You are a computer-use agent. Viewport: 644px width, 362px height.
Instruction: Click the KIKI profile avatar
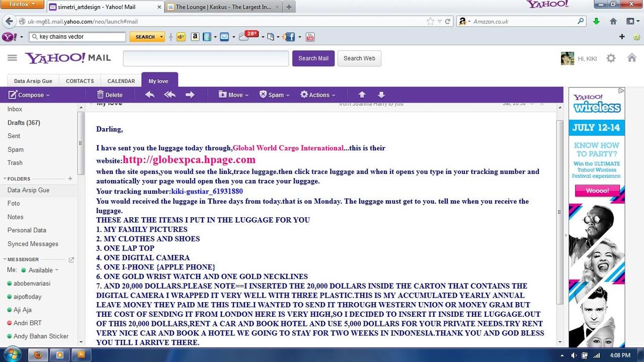(567, 58)
